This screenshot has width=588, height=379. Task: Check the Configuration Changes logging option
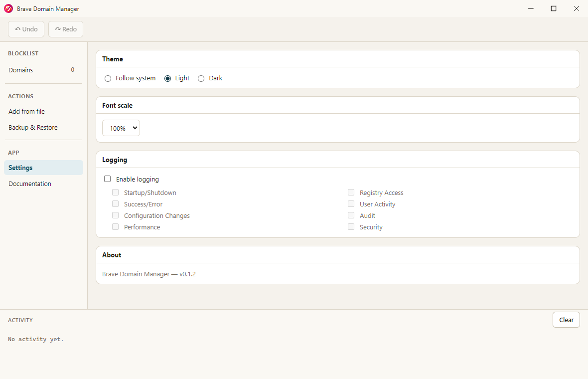[116, 215]
